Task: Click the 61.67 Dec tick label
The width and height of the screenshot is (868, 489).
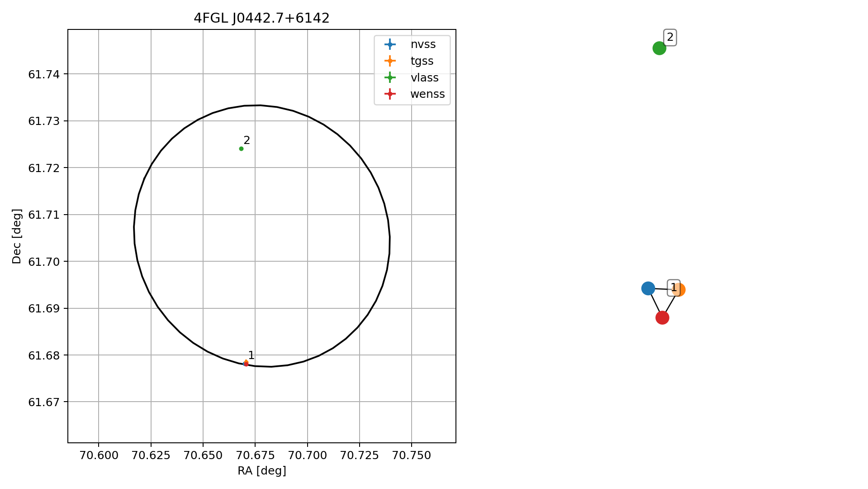Action: click(x=44, y=402)
